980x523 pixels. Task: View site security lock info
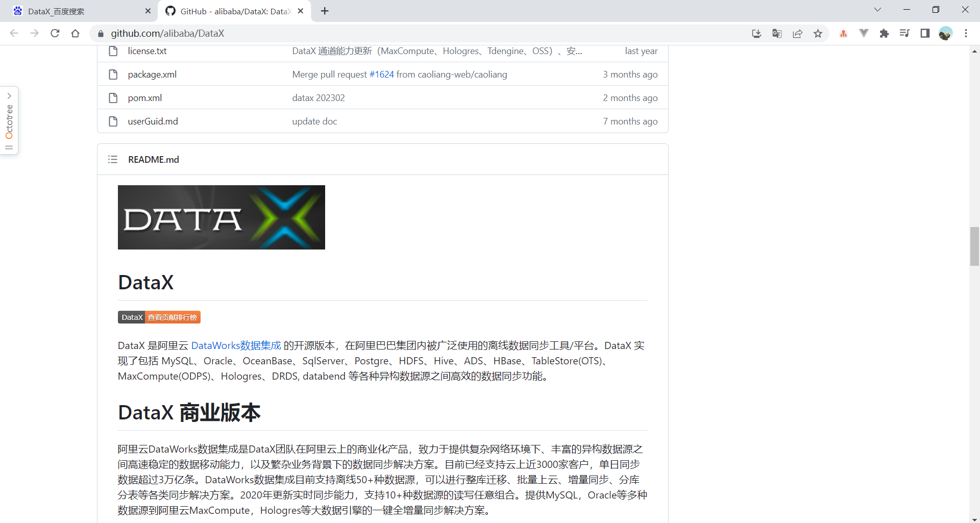(x=101, y=34)
